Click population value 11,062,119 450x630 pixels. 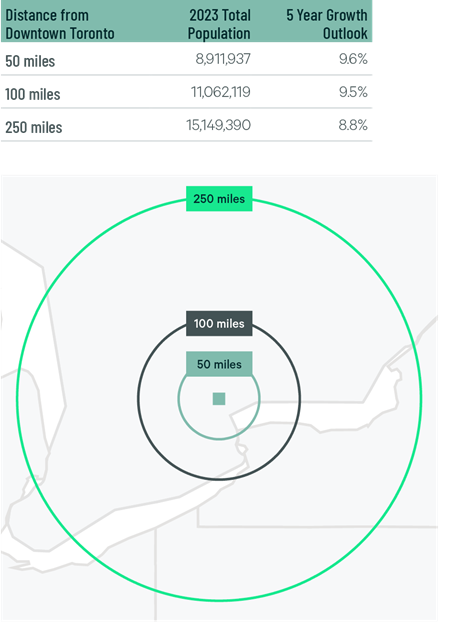[x=221, y=92]
